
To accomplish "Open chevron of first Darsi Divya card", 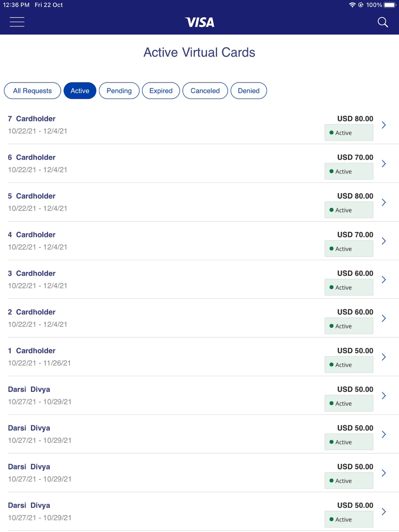I will (x=383, y=396).
